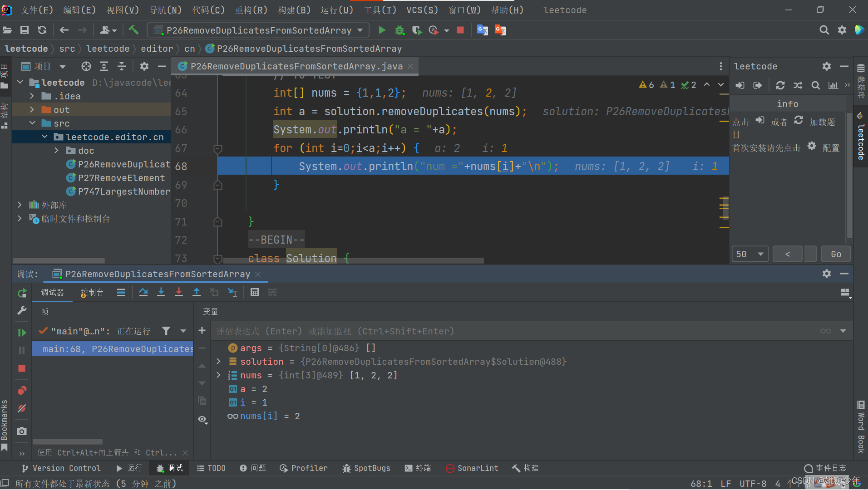
Task: Click editor horizontal scrollbar
Action: pos(353,261)
